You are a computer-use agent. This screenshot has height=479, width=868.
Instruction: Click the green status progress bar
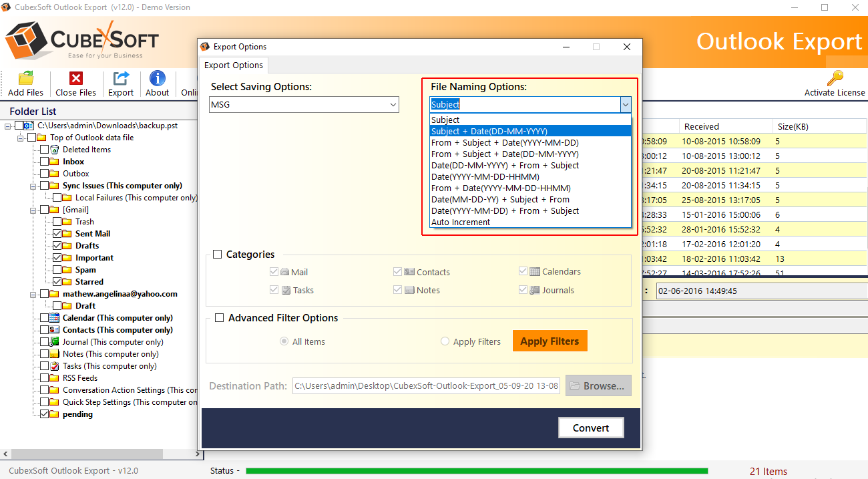coord(477,471)
